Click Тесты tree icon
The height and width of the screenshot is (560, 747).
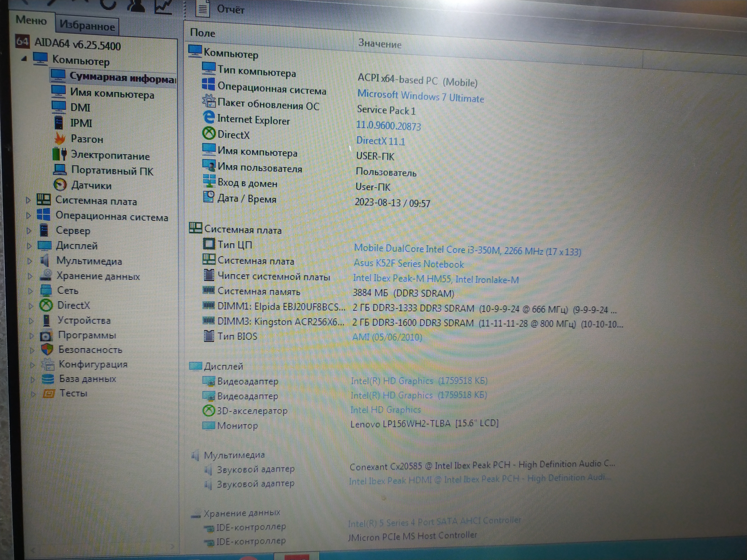point(49,393)
